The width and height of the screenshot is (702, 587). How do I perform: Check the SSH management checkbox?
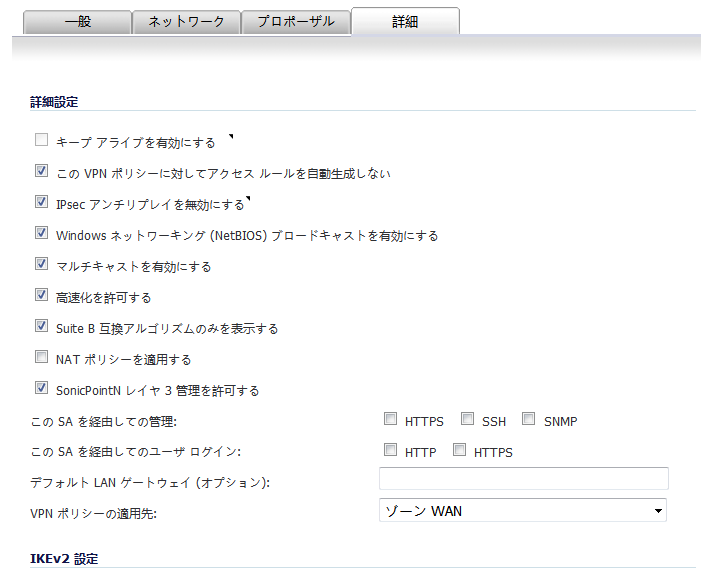467,419
